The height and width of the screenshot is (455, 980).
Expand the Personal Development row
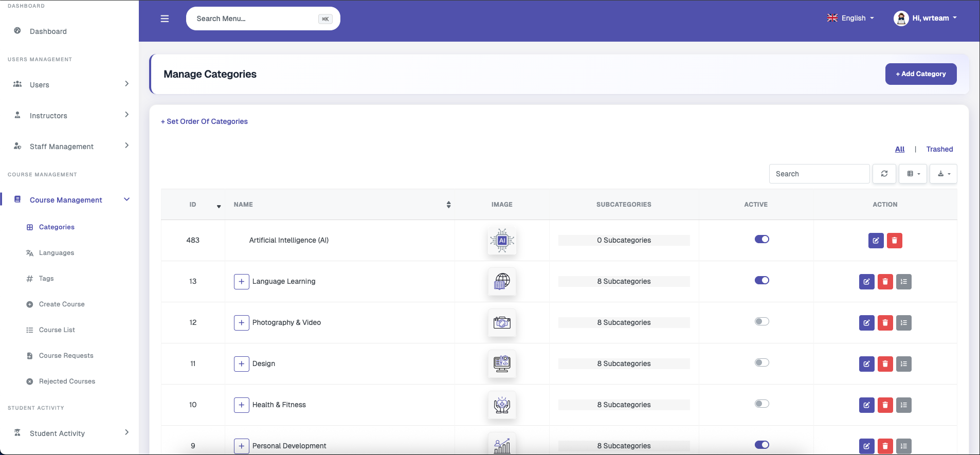[x=242, y=446]
